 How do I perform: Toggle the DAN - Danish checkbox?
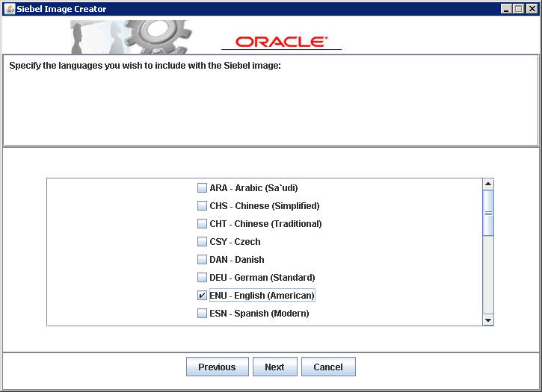click(x=202, y=259)
